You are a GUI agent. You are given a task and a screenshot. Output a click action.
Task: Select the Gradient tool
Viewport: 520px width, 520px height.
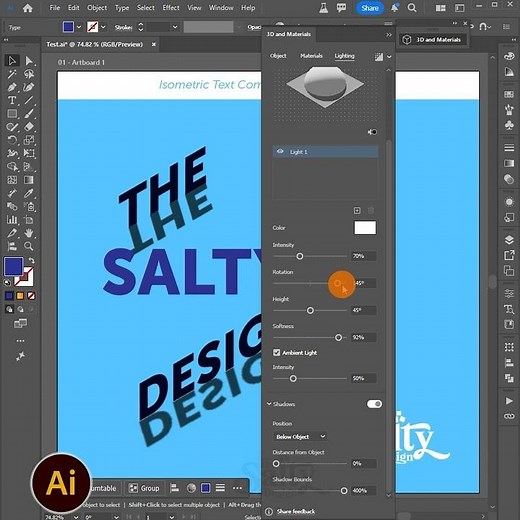(x=29, y=180)
